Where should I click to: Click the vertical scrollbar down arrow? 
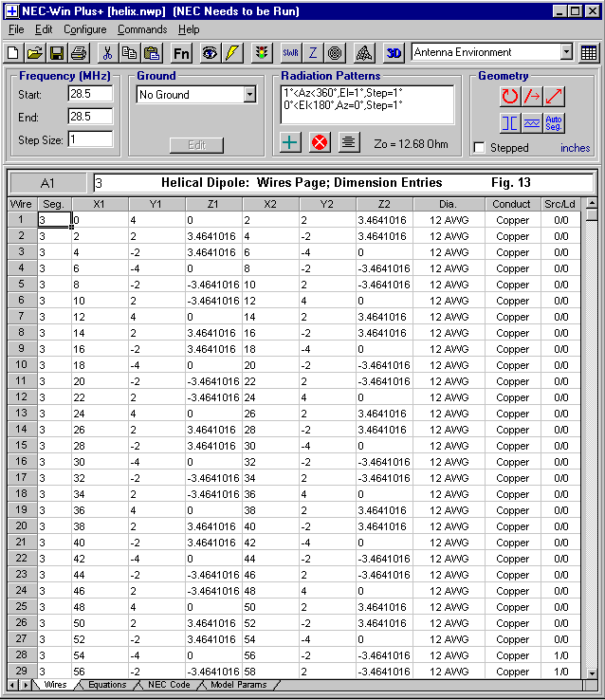tap(593, 670)
